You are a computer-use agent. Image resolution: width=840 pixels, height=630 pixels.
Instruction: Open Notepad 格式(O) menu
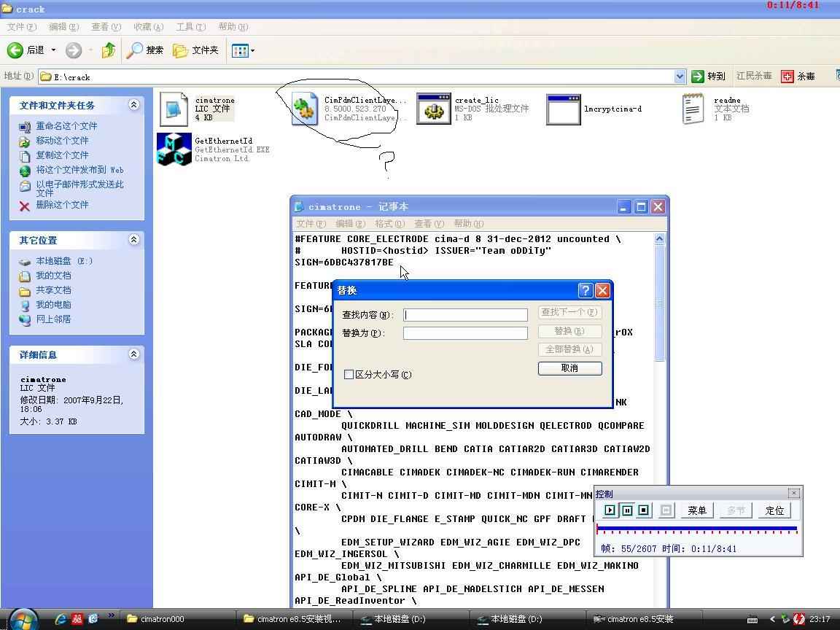tap(389, 223)
